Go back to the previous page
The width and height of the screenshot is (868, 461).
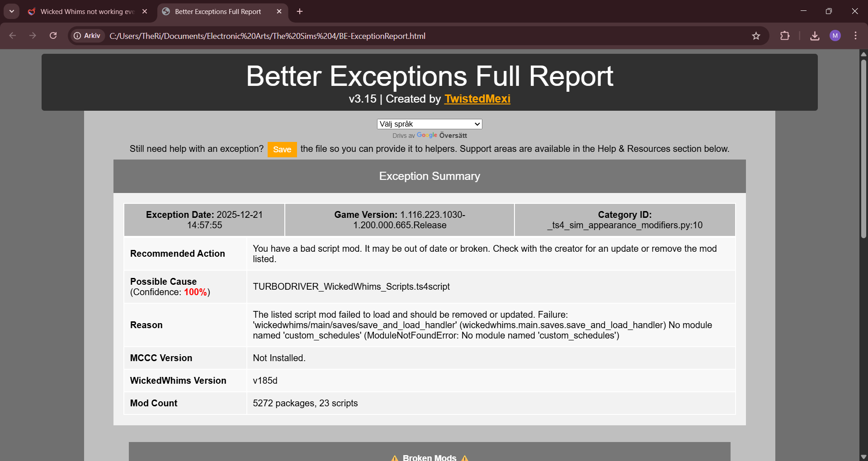point(13,36)
